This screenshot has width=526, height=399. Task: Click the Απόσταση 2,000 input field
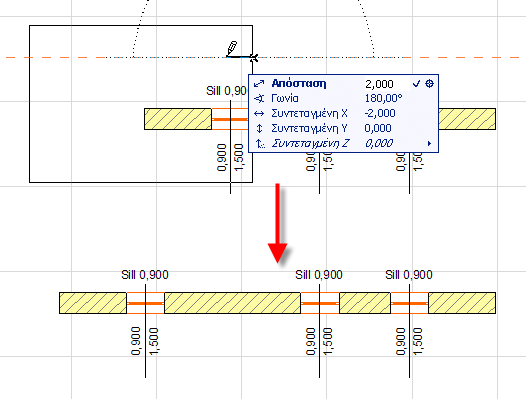coord(387,84)
